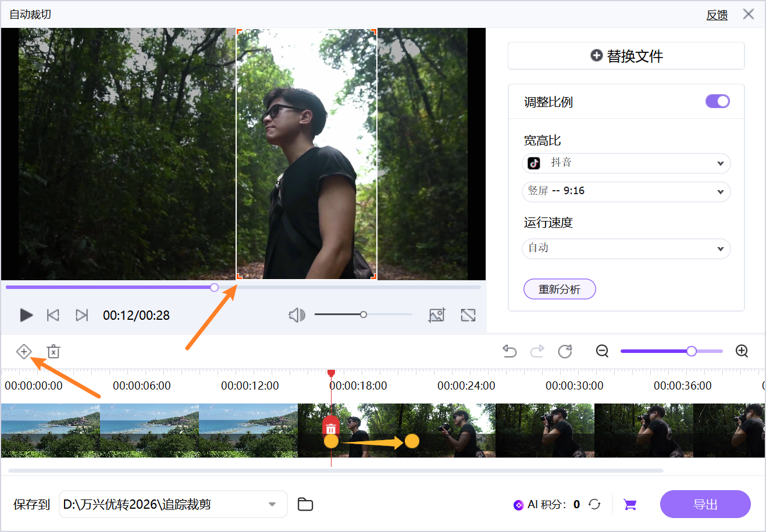Image resolution: width=766 pixels, height=532 pixels.
Task: Take a snapshot of the preview frame
Action: coord(437,315)
